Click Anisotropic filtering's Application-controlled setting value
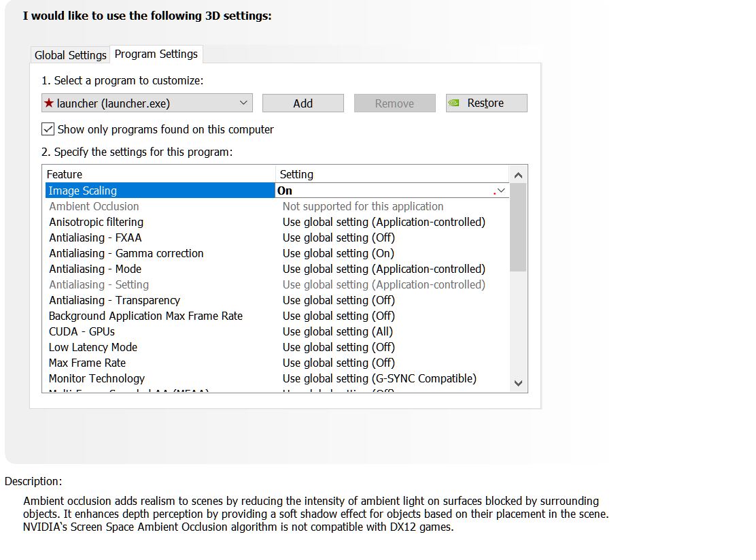Viewport: 756px width, 560px height. pos(384,222)
